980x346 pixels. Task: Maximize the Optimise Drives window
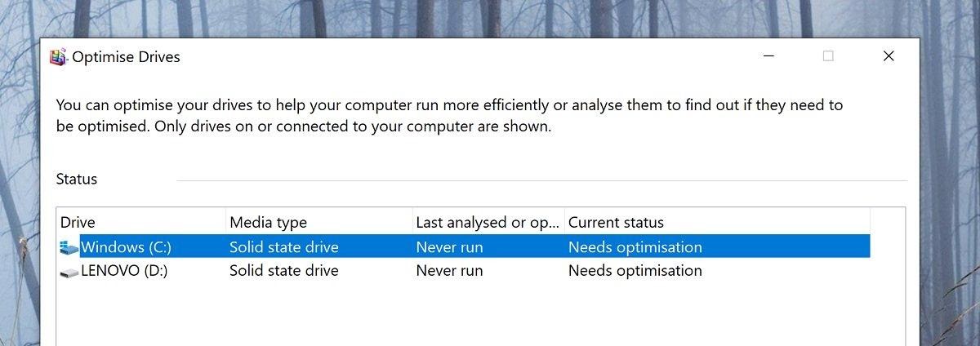coord(828,56)
